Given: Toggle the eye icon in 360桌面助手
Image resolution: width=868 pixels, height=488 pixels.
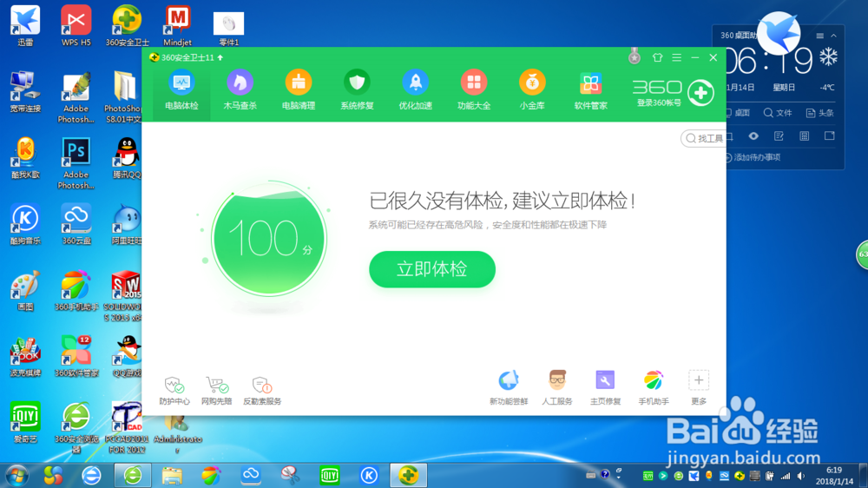Looking at the screenshot, I should tap(753, 136).
